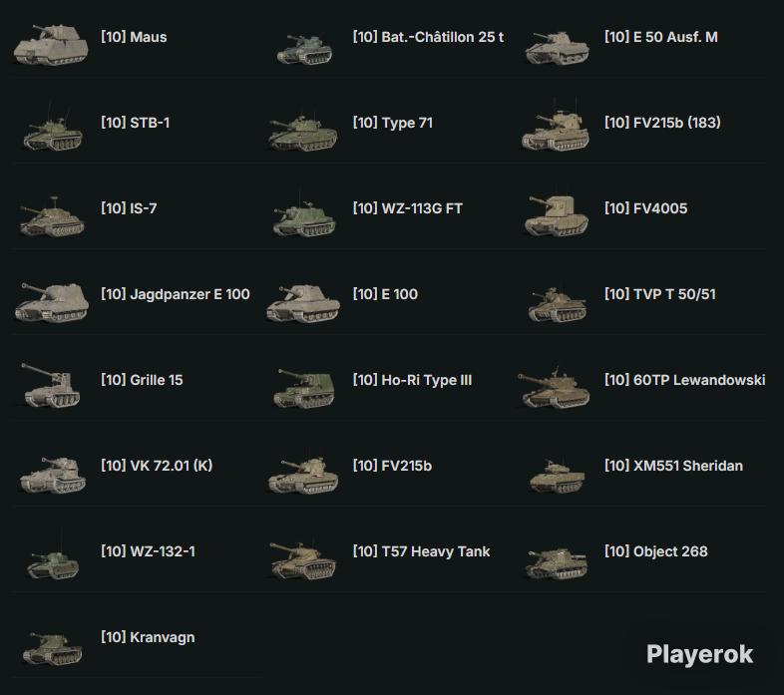784x695 pixels.
Task: Open the TVP T 50/51 label
Action: [660, 294]
